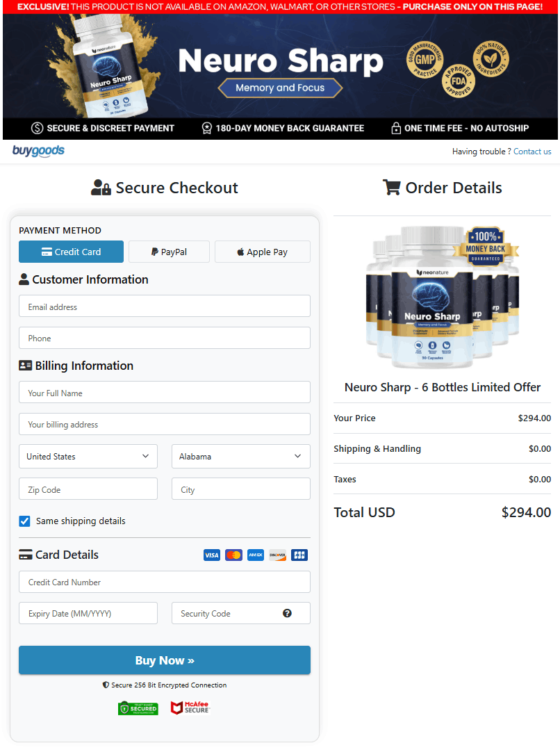The width and height of the screenshot is (560, 750).
Task: Uncheck the Same shipping details checkbox
Action: point(24,521)
